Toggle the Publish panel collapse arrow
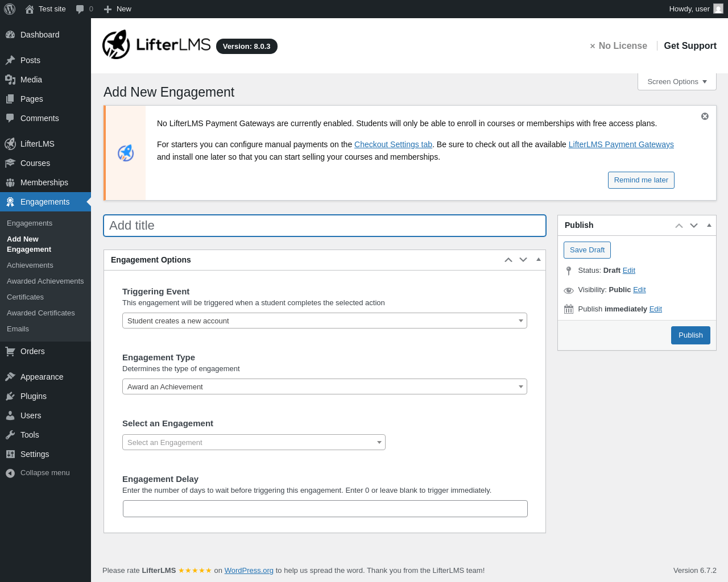Image resolution: width=728 pixels, height=582 pixels. coord(709,226)
